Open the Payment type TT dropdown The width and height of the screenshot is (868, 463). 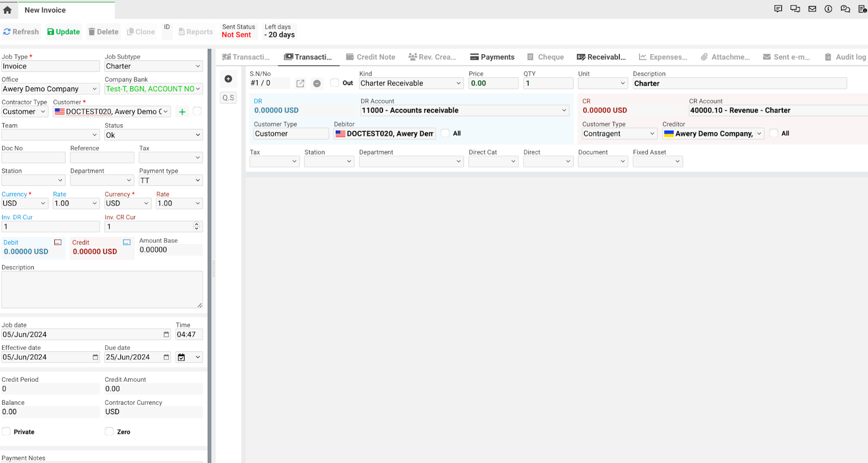point(170,181)
